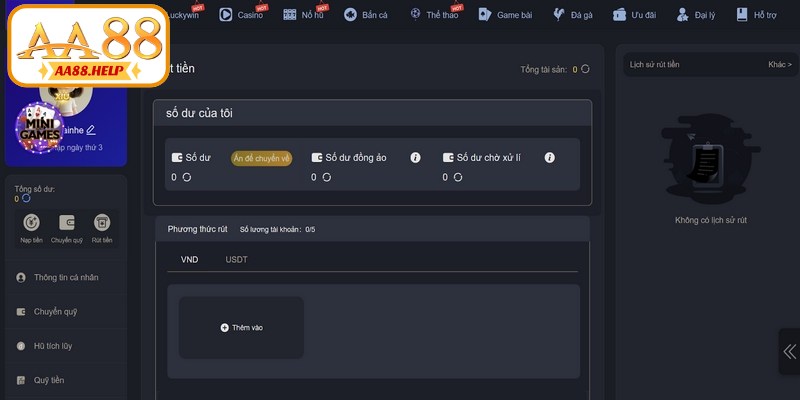Refresh the Số dư balance amount
The image size is (800, 400).
click(186, 177)
